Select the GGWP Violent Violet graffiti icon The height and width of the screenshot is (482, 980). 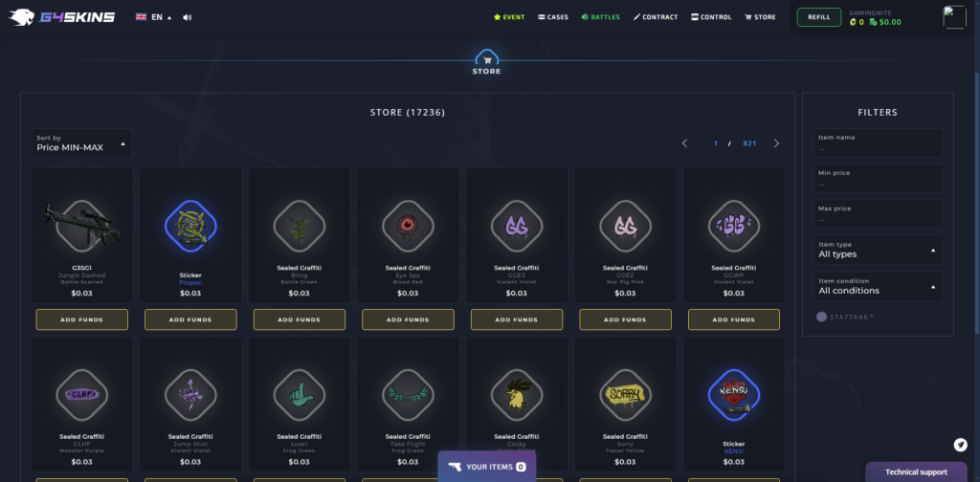pos(734,226)
